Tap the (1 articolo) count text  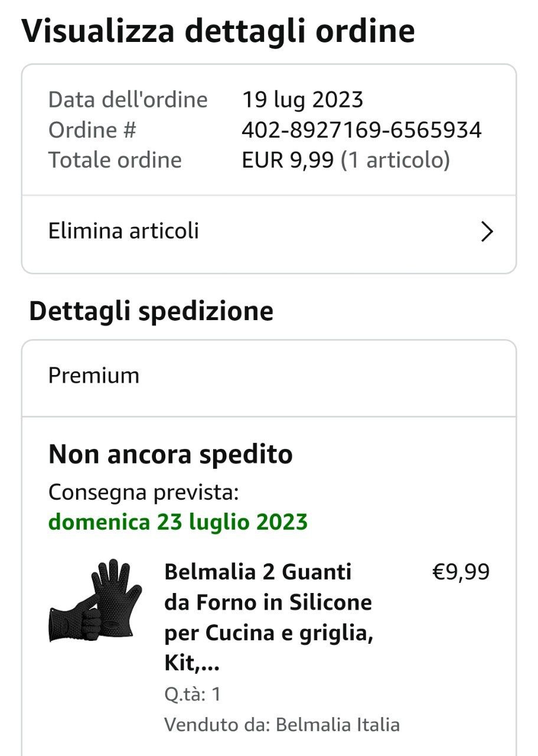[x=396, y=160]
